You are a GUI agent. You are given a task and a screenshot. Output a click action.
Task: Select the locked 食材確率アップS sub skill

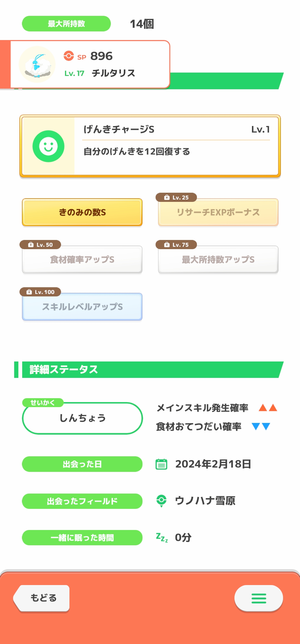[82, 260]
